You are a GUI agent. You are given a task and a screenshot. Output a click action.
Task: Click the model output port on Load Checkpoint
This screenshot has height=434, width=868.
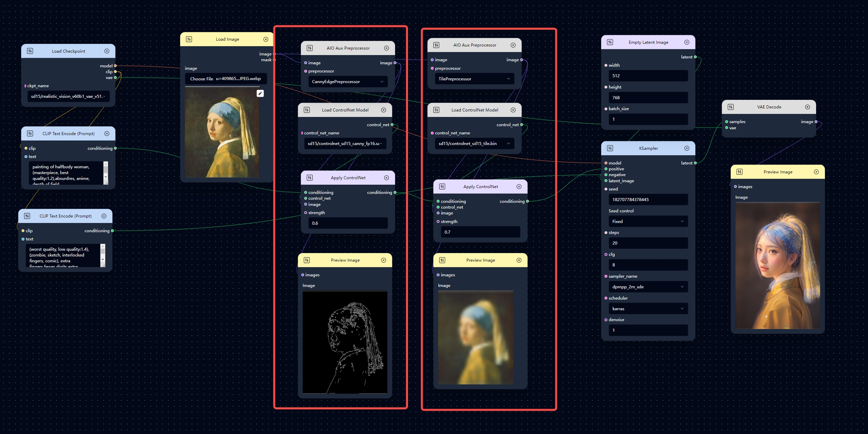(115, 66)
